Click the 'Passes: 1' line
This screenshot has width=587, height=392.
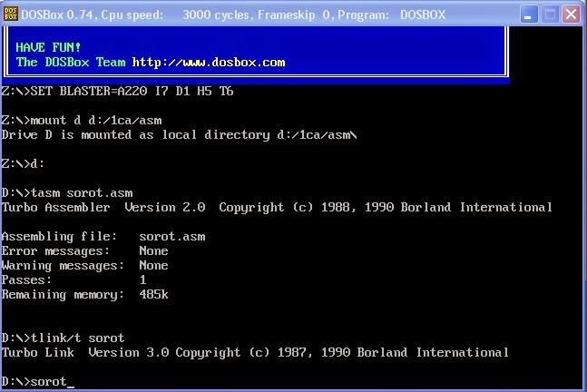click(x=73, y=280)
